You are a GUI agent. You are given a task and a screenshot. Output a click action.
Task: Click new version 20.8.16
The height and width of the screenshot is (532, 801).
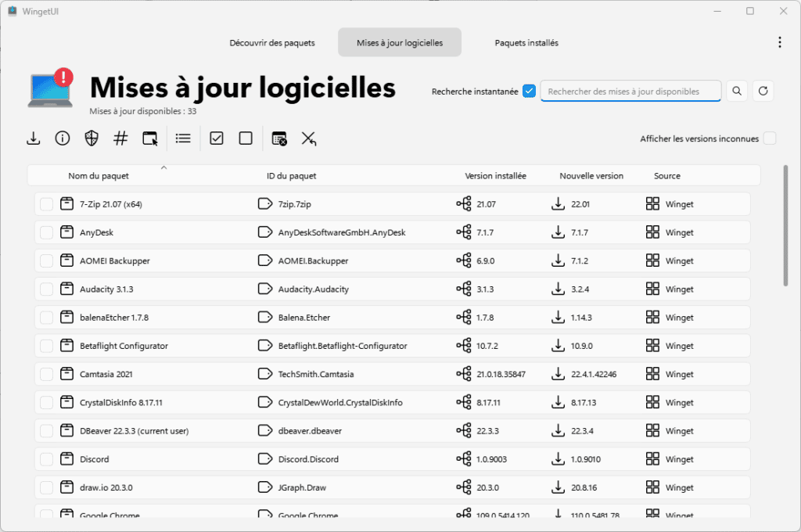click(x=584, y=487)
